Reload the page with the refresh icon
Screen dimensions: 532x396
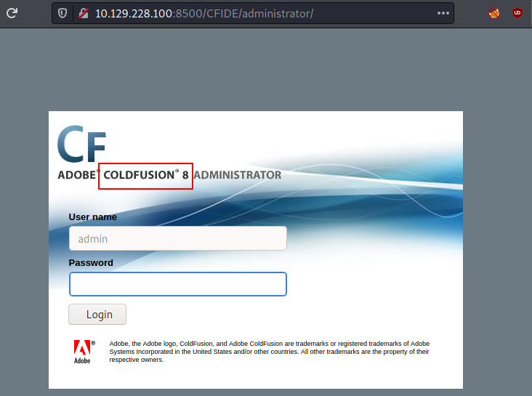pos(12,13)
